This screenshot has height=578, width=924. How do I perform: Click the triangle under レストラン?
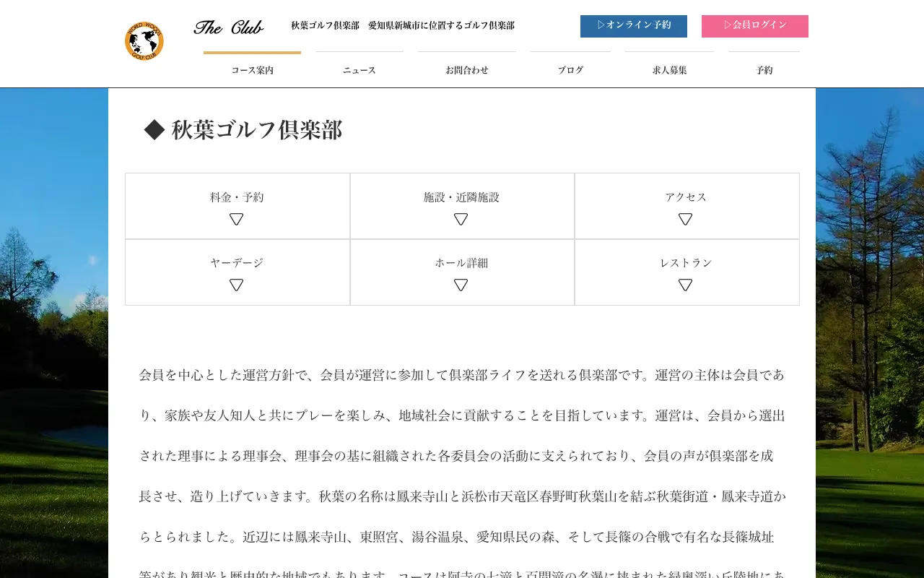tap(686, 285)
